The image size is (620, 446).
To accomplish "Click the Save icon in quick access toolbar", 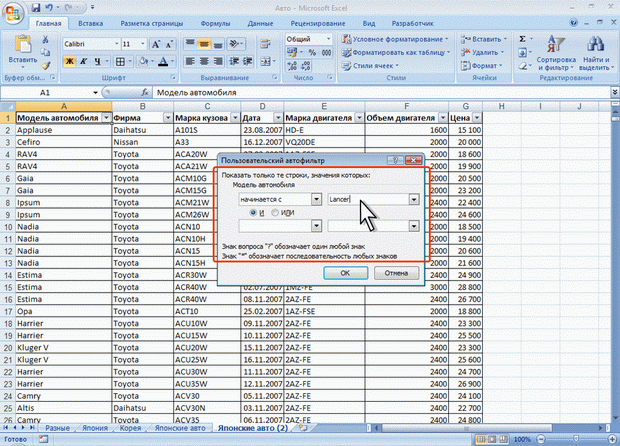I will point(36,8).
